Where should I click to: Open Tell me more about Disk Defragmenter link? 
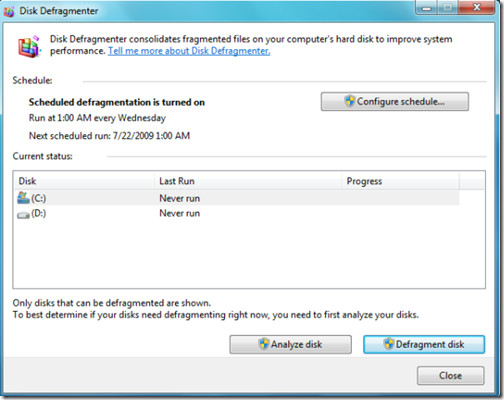point(189,51)
